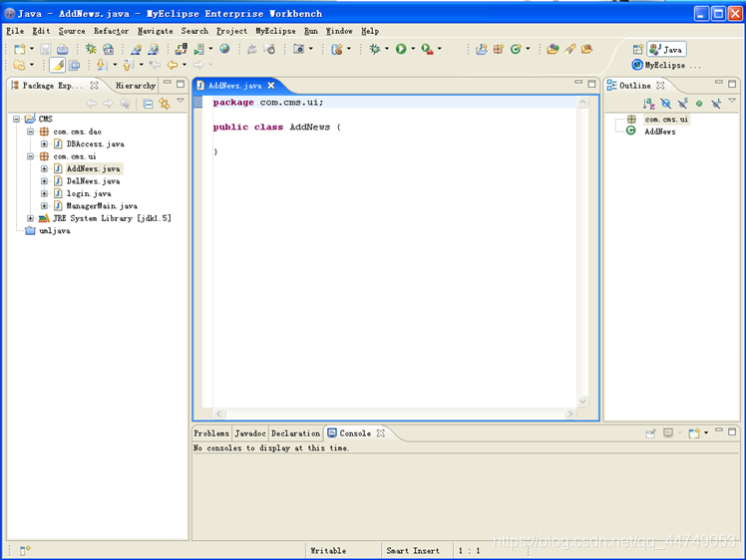Open the Run button dropdown arrow
The width and height of the screenshot is (746, 560).
pyautogui.click(x=413, y=49)
